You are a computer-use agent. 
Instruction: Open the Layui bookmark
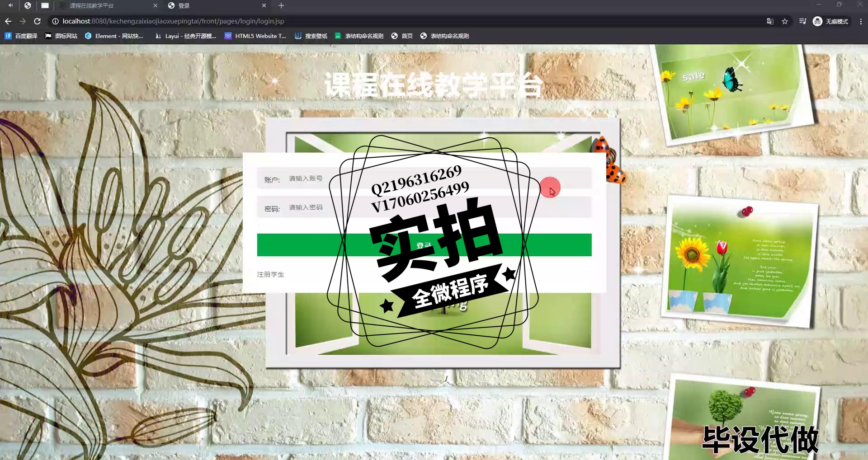point(185,36)
